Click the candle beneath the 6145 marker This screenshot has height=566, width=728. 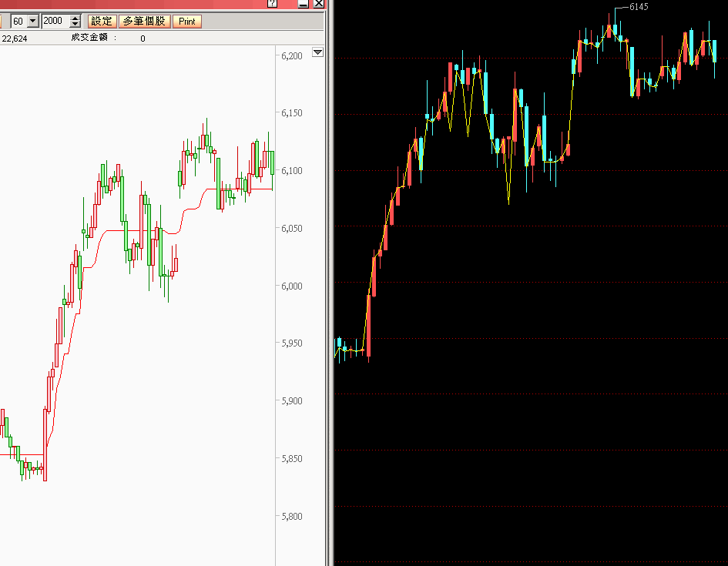click(x=609, y=30)
